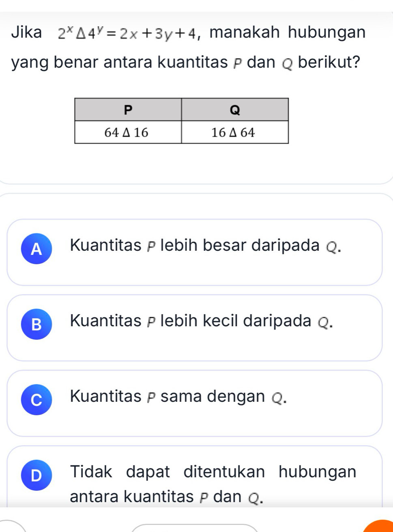
Task: Click the partially visible bottom center button
Action: click(x=195, y=528)
